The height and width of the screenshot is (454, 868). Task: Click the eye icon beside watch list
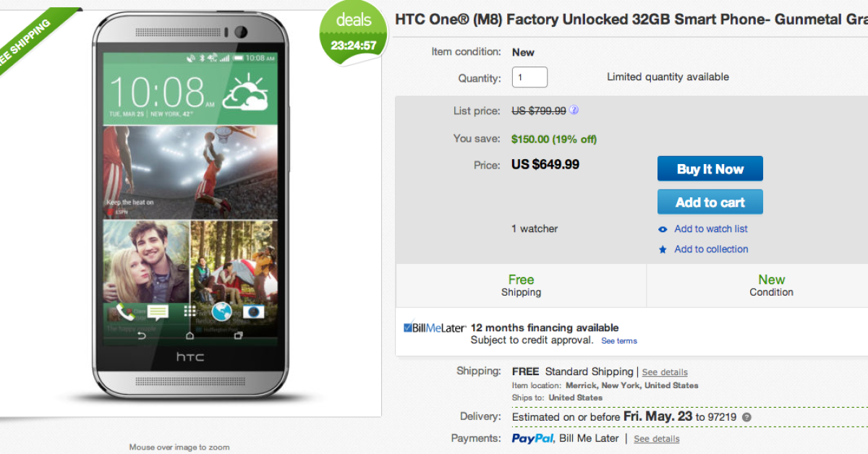(x=663, y=229)
